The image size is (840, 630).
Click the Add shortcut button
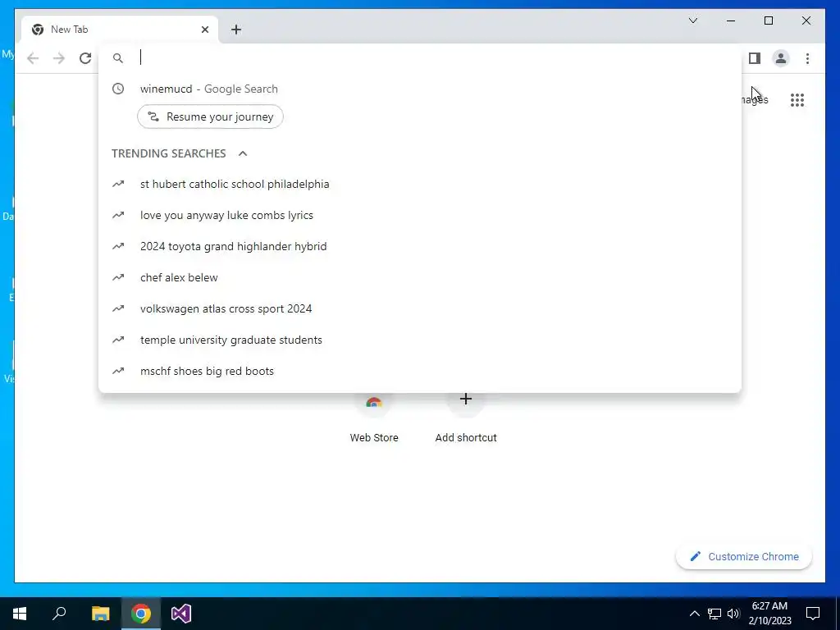coord(466,419)
